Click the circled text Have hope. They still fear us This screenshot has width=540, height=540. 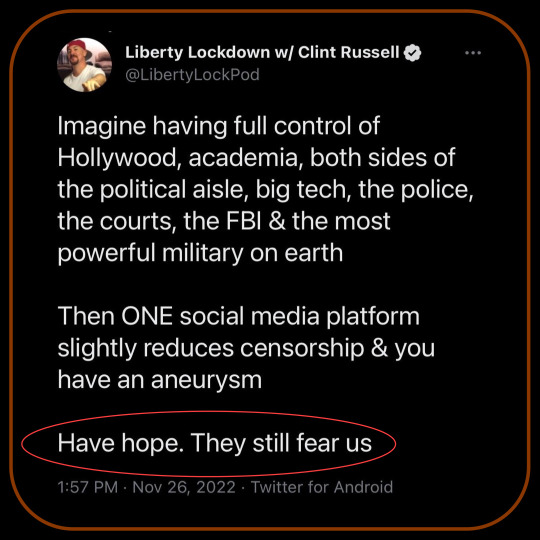215,443
